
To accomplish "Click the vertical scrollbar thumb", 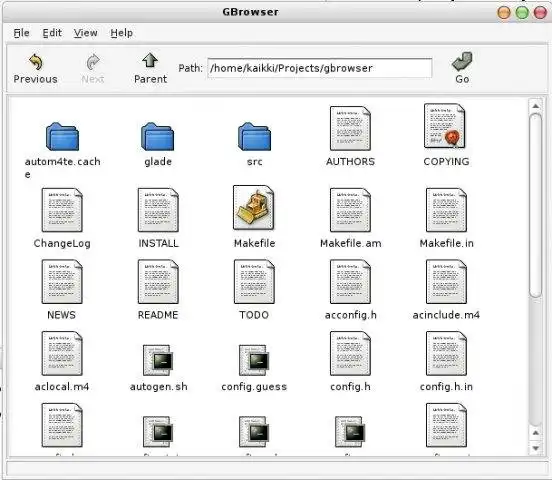I will [x=535, y=205].
